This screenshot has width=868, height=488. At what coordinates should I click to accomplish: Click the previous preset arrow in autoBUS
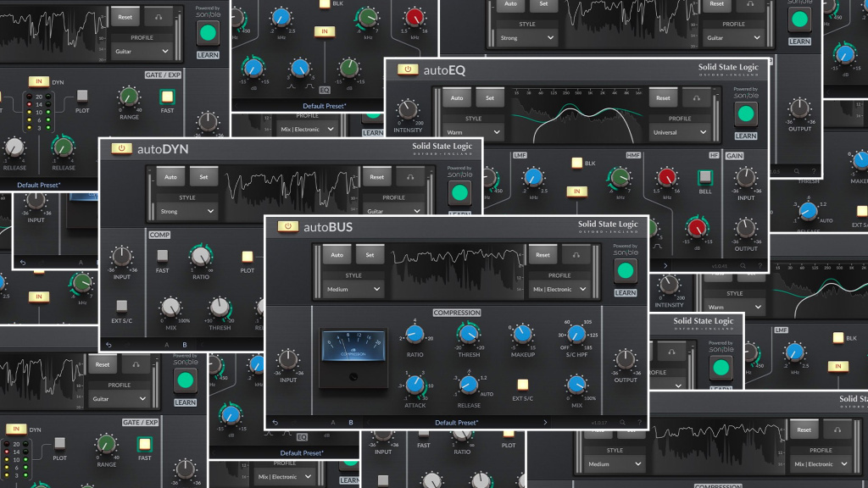(369, 423)
